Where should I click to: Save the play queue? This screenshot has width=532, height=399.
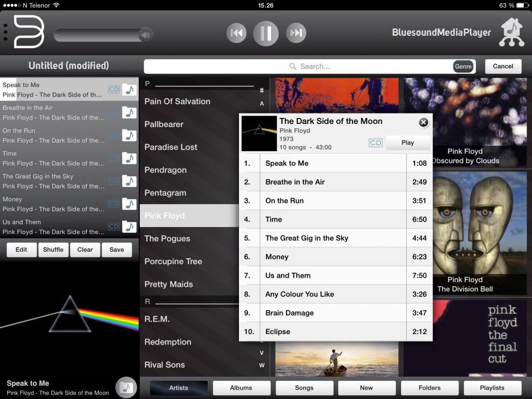(x=117, y=249)
